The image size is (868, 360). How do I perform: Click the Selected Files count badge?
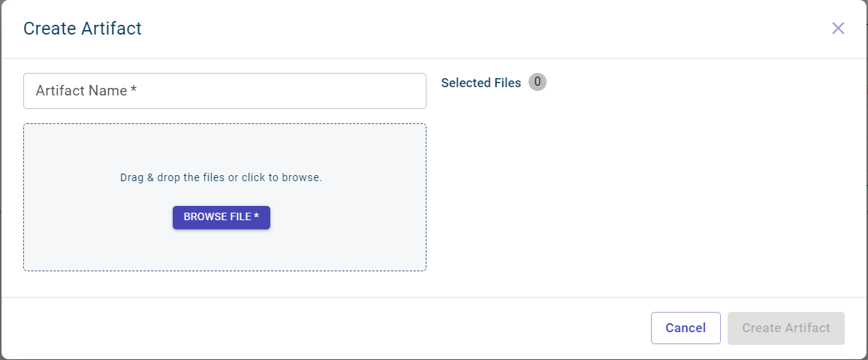click(x=538, y=82)
